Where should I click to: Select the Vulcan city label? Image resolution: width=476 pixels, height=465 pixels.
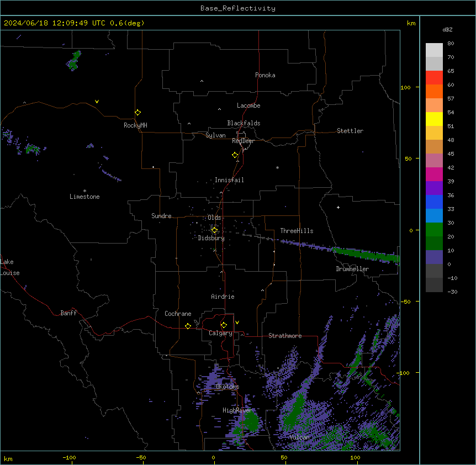(x=300, y=437)
